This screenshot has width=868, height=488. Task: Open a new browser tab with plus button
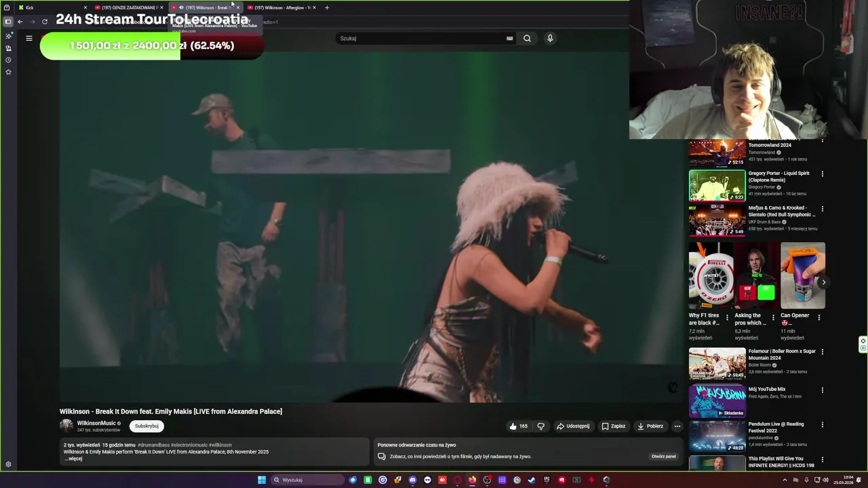pos(327,7)
